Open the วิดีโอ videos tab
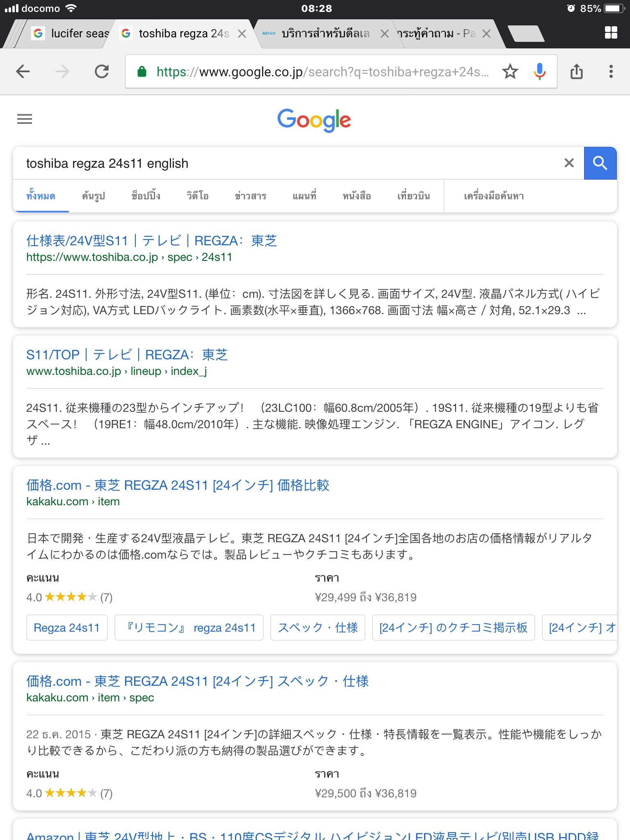The width and height of the screenshot is (630, 840). (198, 196)
